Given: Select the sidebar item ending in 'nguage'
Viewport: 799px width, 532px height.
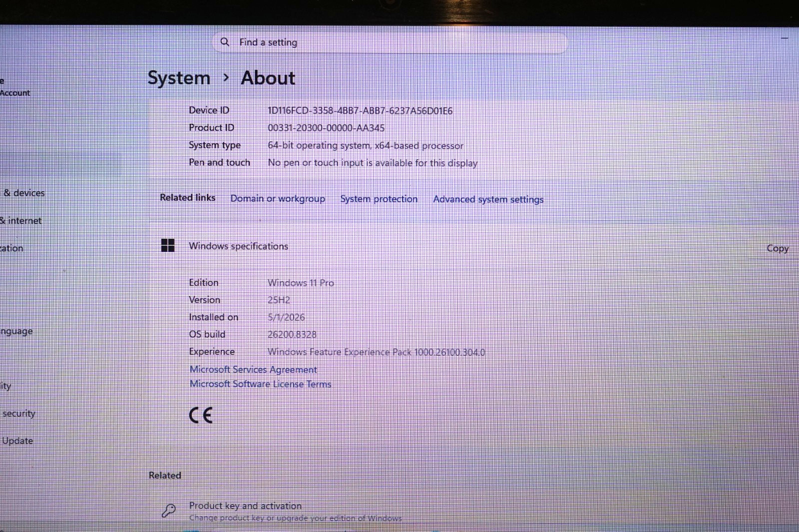Looking at the screenshot, I should point(16,331).
